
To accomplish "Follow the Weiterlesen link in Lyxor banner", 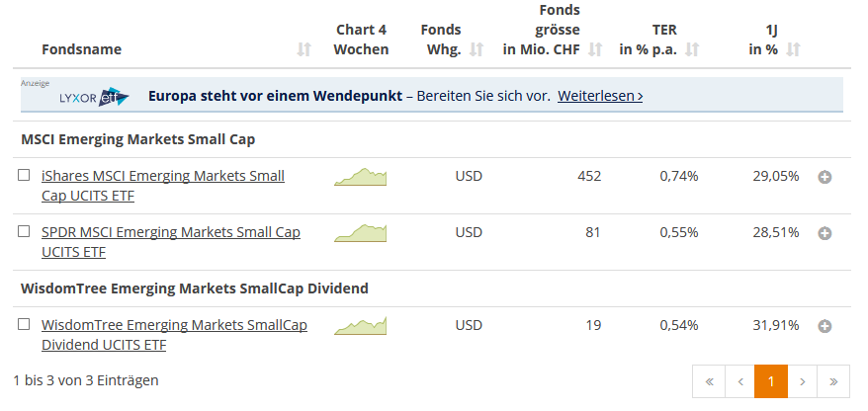I will (x=600, y=96).
